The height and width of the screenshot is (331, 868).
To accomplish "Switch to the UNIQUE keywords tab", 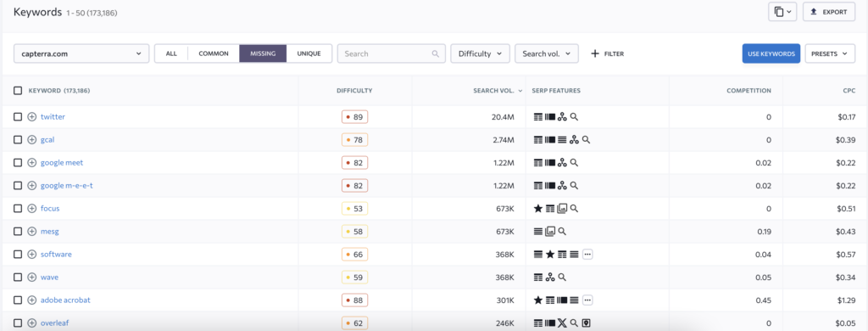I will 309,53.
